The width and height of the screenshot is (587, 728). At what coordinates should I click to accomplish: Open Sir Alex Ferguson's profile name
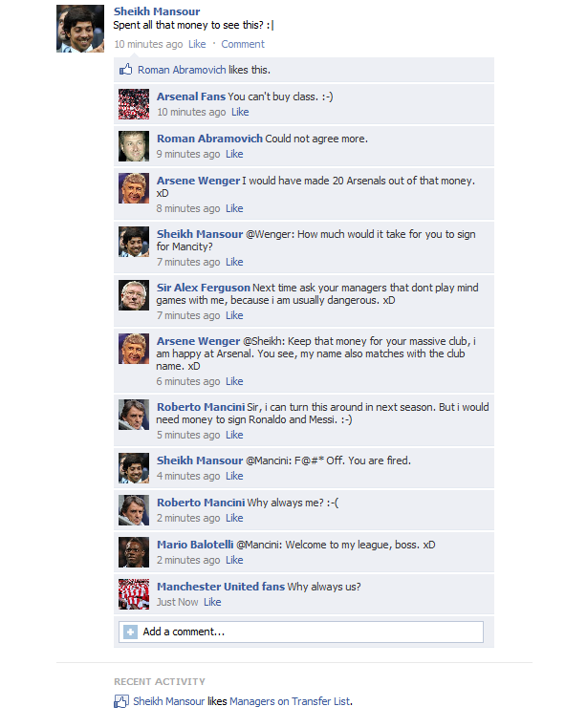click(x=203, y=288)
